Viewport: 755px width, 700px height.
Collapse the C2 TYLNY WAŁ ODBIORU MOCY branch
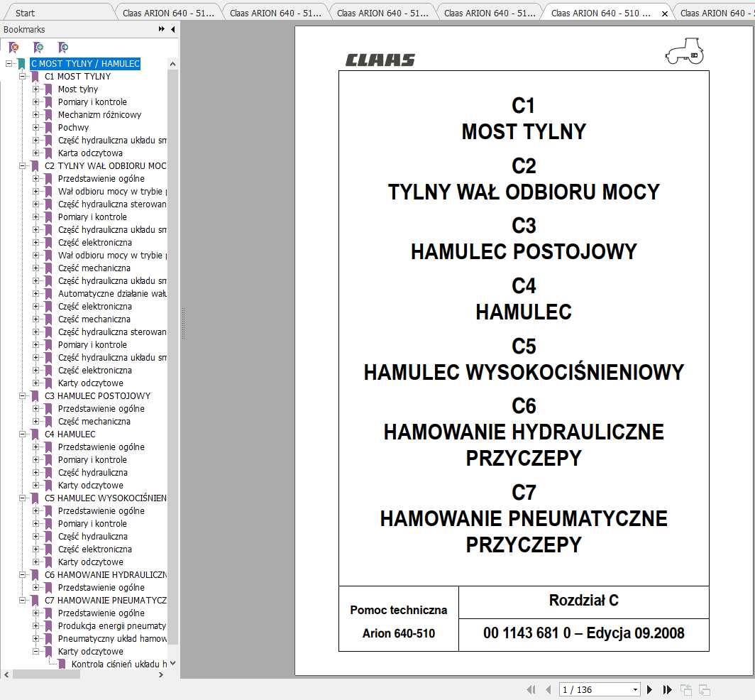pyautogui.click(x=22, y=165)
